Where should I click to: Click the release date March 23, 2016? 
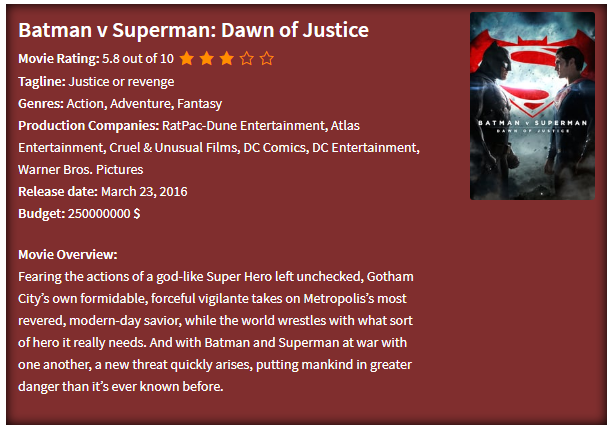[x=144, y=192]
